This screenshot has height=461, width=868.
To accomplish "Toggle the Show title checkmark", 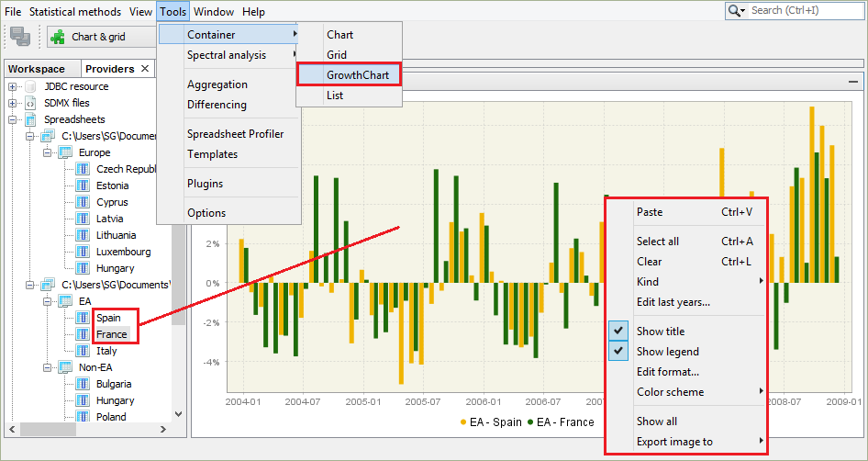I will tap(618, 332).
